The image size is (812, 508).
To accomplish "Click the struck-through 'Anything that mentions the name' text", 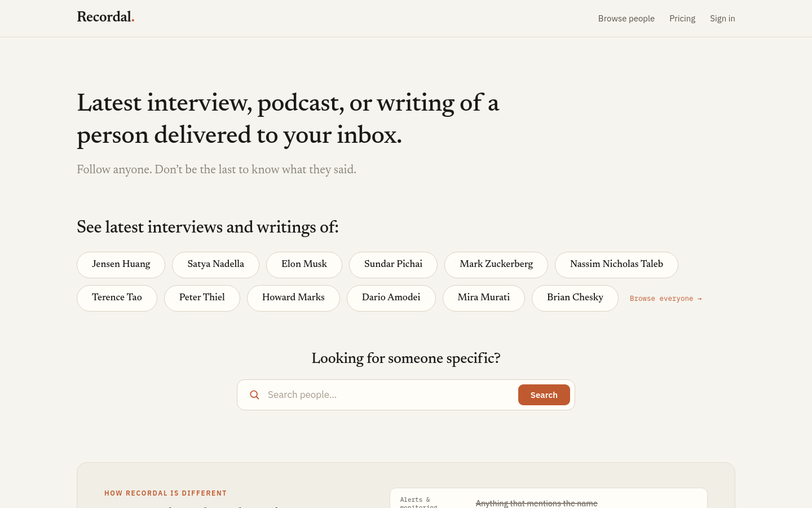I will (537, 503).
